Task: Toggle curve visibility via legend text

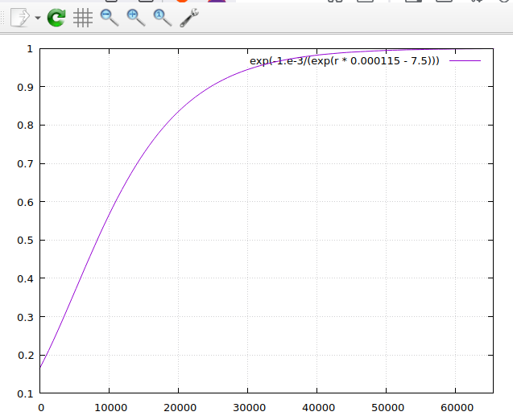Action: coord(344,61)
